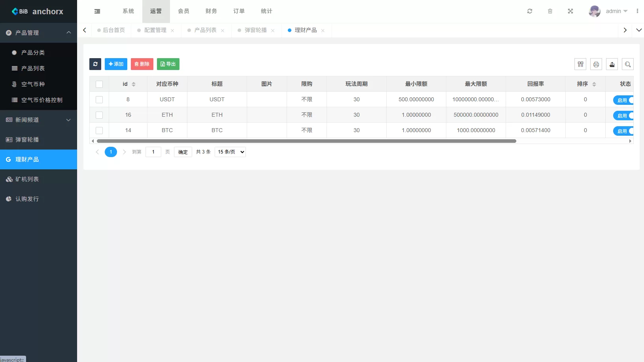Click the hamburger layout icon next to logo
The height and width of the screenshot is (362, 644).
(97, 11)
